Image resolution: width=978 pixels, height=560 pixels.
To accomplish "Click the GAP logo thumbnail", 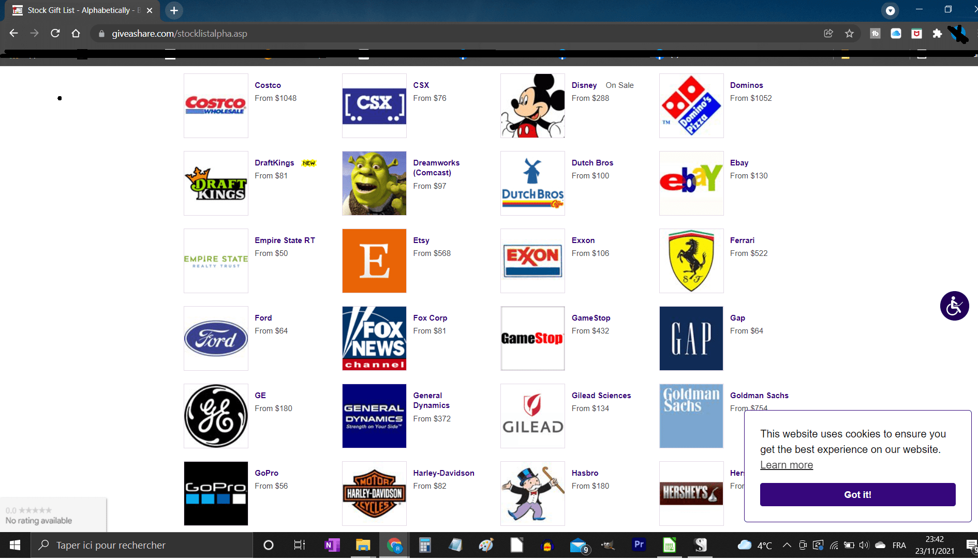I will (691, 339).
